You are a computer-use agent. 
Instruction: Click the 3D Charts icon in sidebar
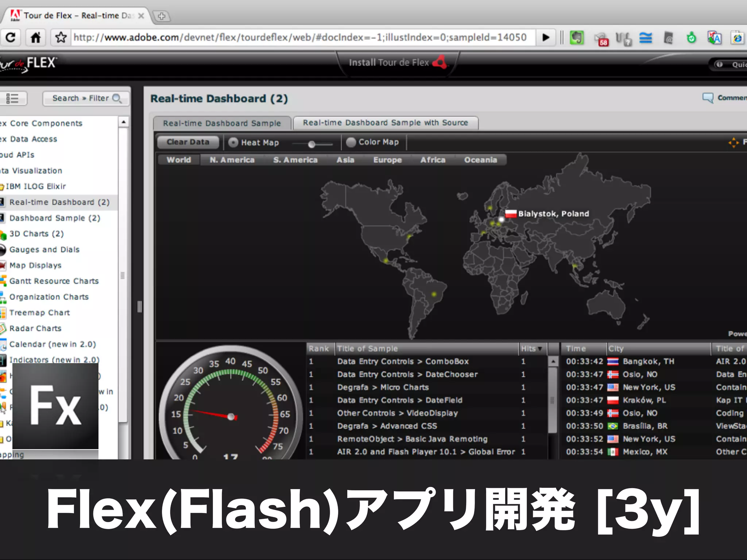pyautogui.click(x=3, y=234)
